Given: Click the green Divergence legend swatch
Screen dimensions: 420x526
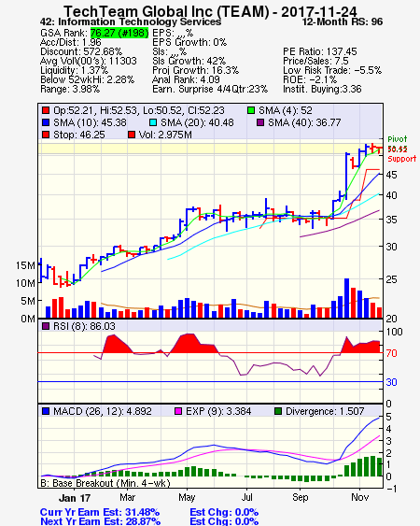Looking at the screenshot, I should (278, 411).
